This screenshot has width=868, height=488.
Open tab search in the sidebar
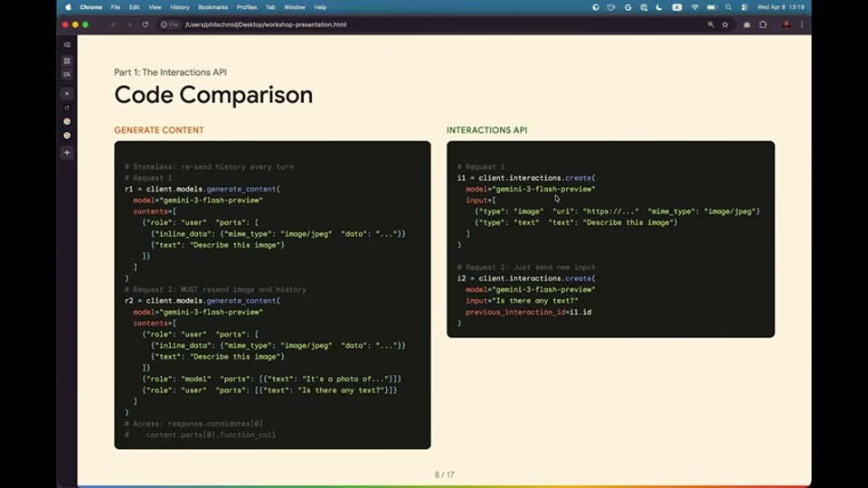pyautogui.click(x=67, y=74)
